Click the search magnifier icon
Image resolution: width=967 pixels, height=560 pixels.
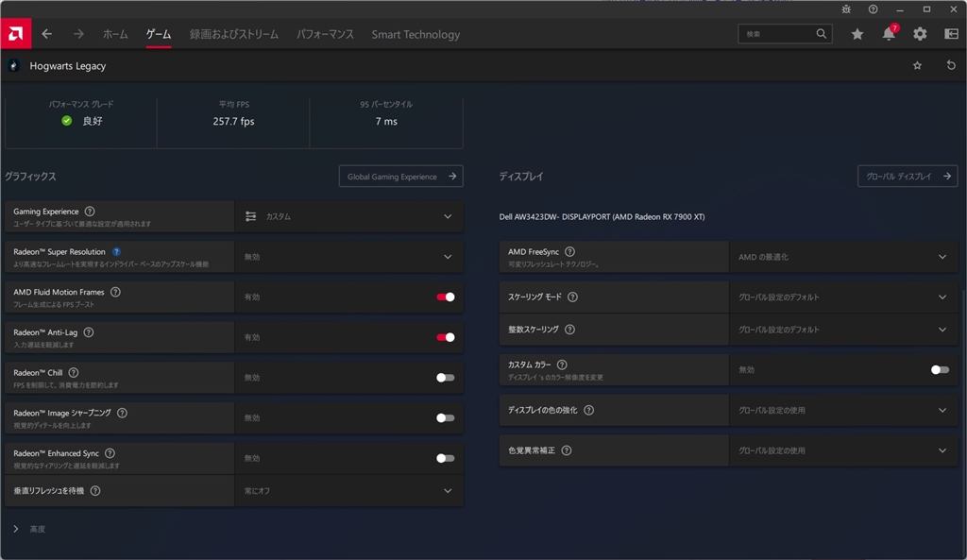[x=821, y=34]
